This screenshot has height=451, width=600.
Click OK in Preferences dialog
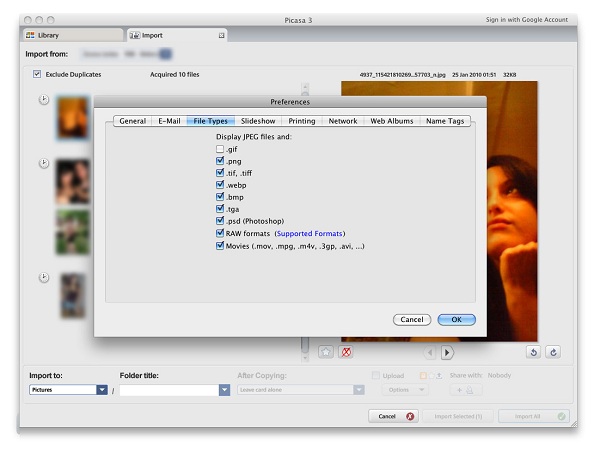(457, 319)
